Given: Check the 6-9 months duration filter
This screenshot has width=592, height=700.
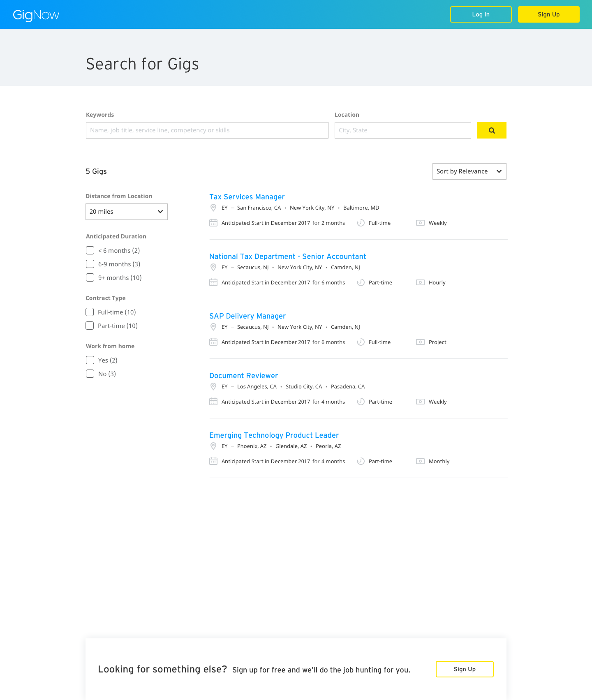Looking at the screenshot, I should 90,264.
